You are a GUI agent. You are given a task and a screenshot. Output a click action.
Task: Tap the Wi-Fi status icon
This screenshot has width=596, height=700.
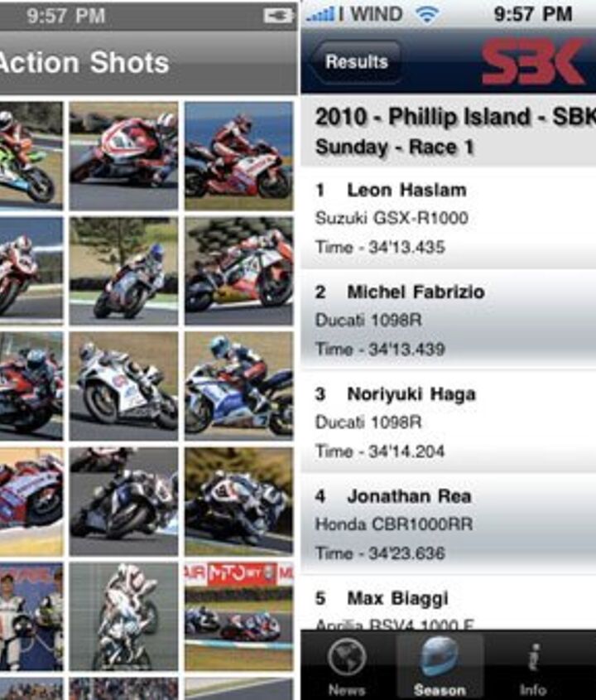pyautogui.click(x=427, y=15)
